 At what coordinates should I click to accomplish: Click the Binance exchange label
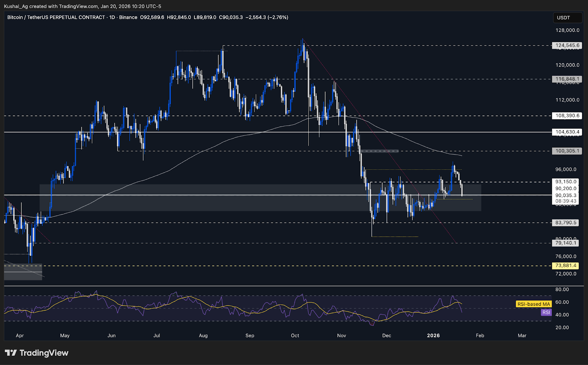click(x=128, y=17)
